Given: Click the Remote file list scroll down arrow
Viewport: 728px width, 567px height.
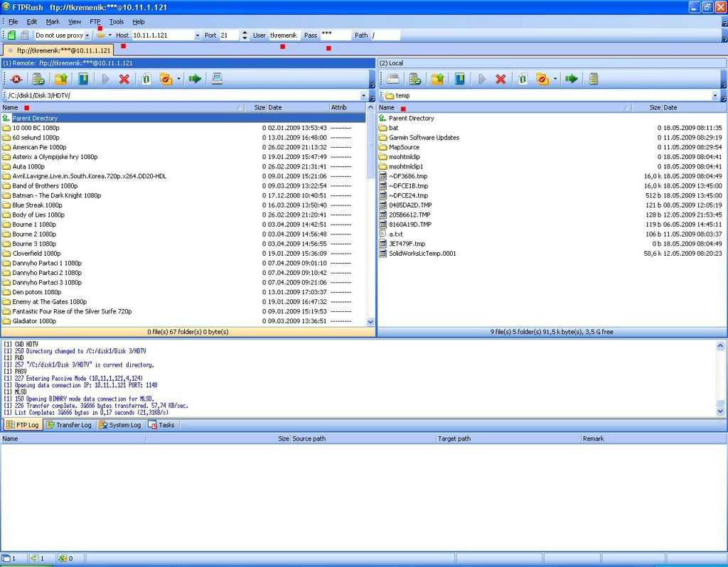Looking at the screenshot, I should [370, 322].
